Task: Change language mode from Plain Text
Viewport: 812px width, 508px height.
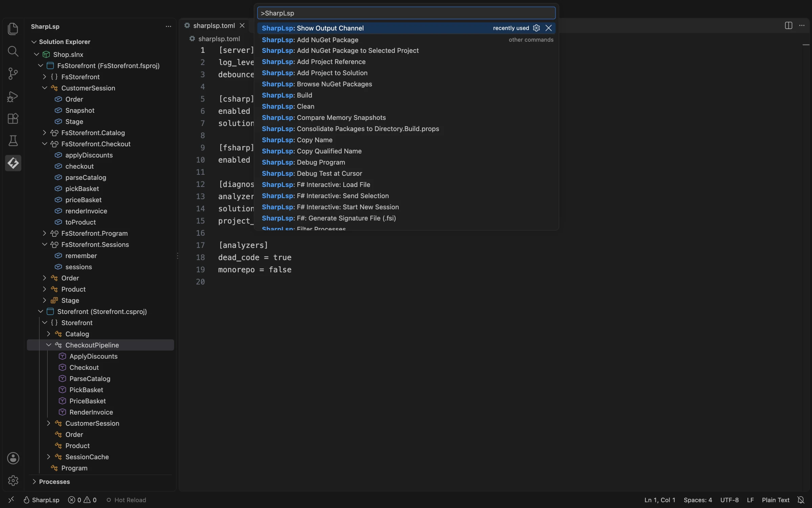Action: [775, 500]
